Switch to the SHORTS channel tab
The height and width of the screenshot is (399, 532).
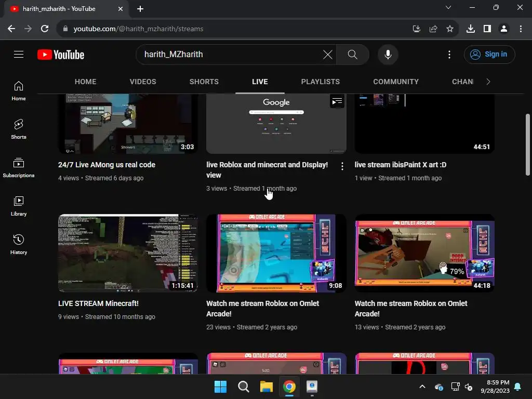[x=204, y=82]
